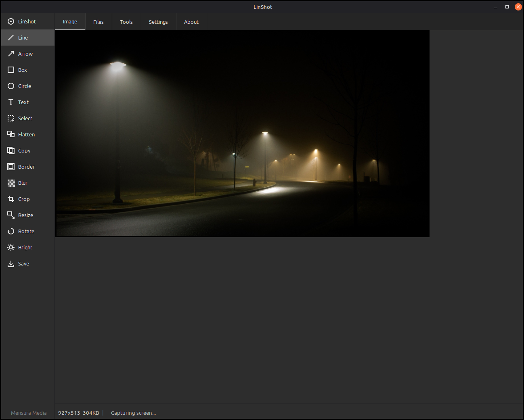Screen dimensions: 524x420
Task: Close the LinShot window
Action: [518, 7]
